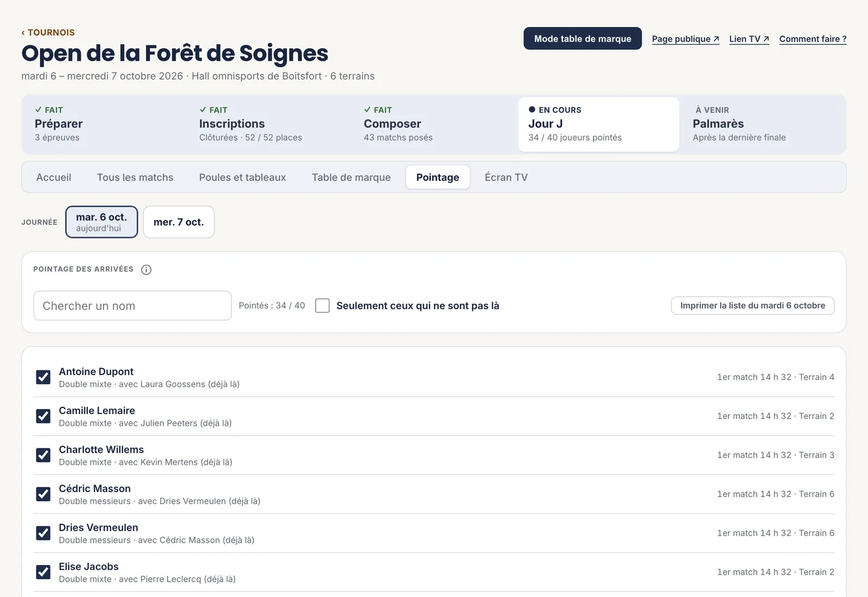Select the mer. 7 oct. day
The width and height of the screenshot is (868, 597).
click(179, 222)
